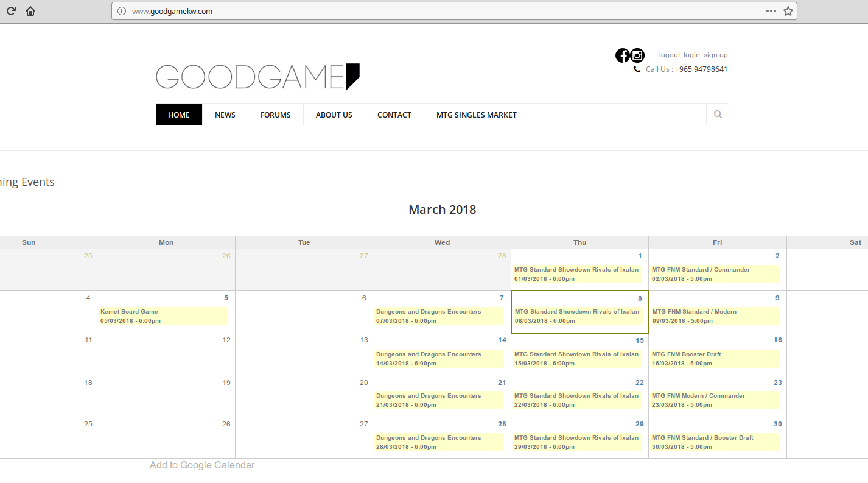The image size is (868, 483).
Task: Select day 19 in the calendar
Action: click(x=226, y=383)
